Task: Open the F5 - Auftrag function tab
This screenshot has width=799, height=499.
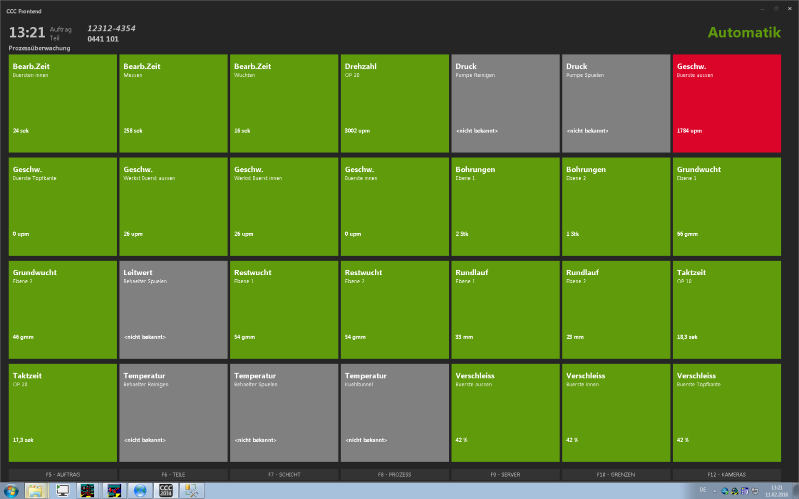Action: [x=63, y=473]
